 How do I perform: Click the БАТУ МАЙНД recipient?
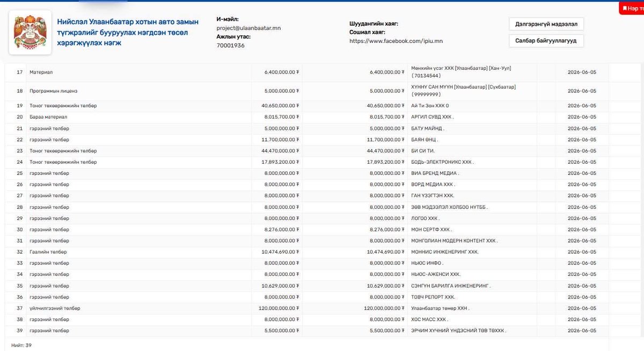point(428,128)
